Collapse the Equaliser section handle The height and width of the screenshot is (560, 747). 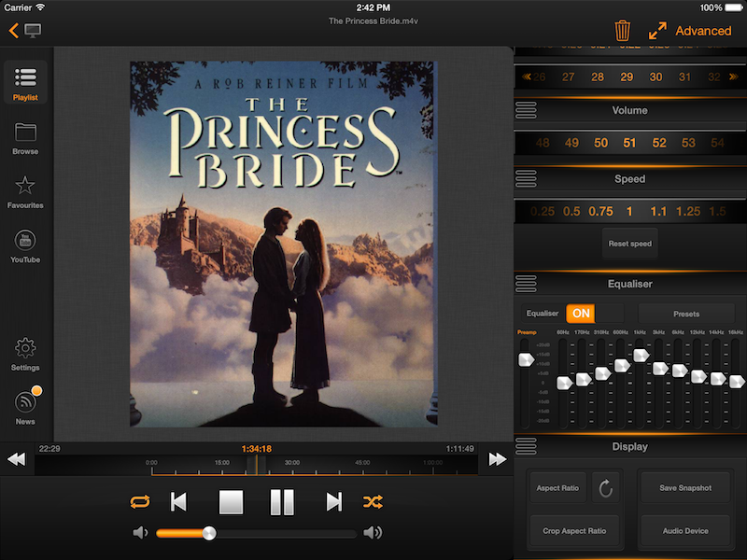526,284
